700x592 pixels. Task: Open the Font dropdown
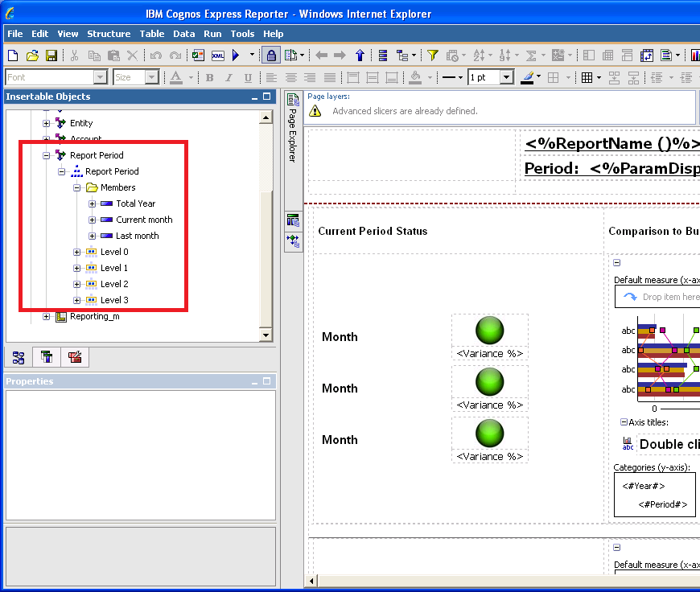(x=101, y=77)
